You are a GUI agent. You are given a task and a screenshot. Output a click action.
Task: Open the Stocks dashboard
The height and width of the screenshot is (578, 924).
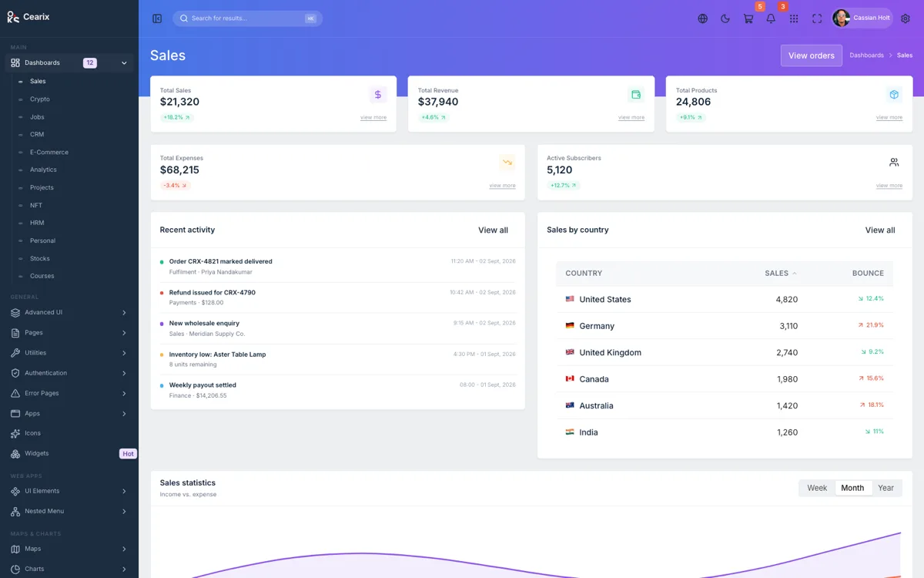[x=40, y=259]
